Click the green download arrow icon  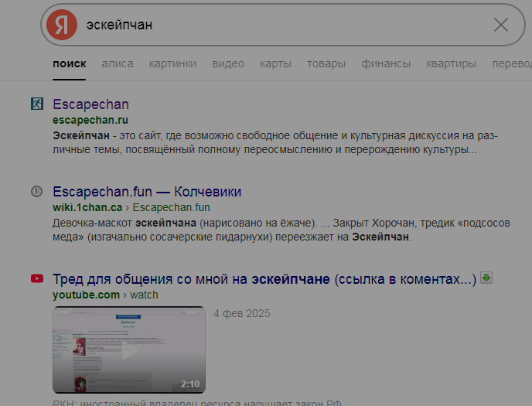(x=486, y=278)
